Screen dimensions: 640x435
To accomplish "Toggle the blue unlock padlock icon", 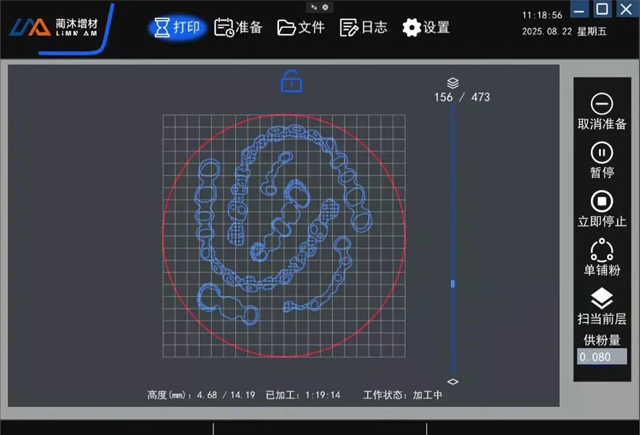I will (291, 81).
